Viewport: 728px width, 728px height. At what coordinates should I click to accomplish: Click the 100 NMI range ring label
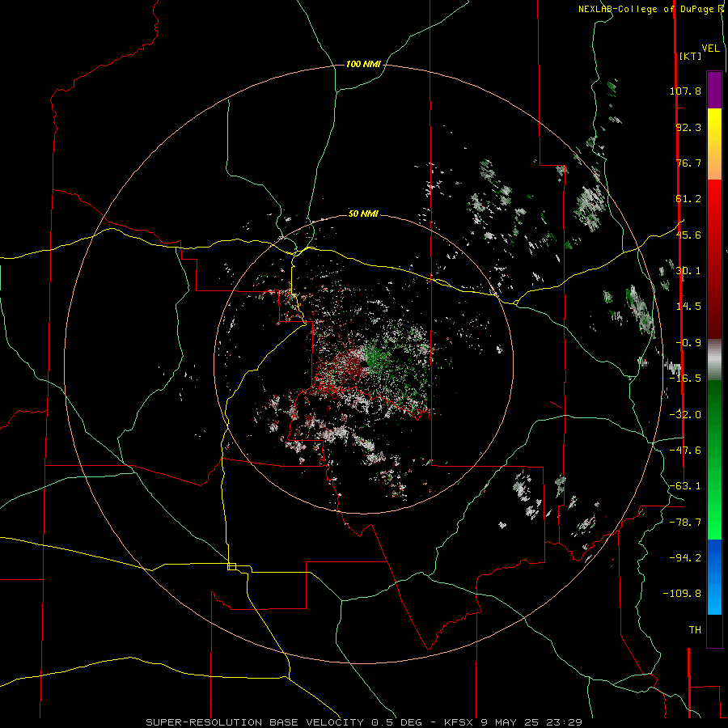[363, 64]
